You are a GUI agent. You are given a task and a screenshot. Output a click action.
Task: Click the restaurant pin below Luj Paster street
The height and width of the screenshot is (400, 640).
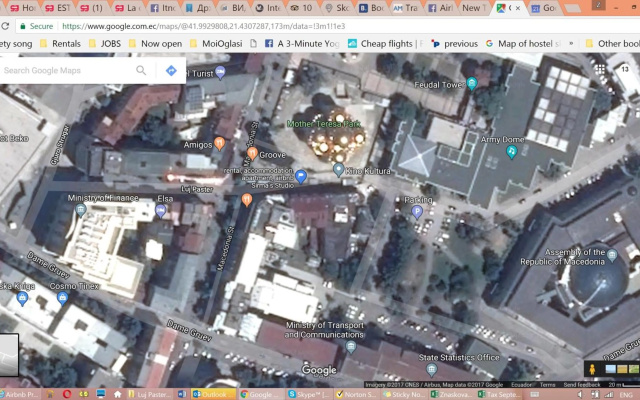pos(247,200)
